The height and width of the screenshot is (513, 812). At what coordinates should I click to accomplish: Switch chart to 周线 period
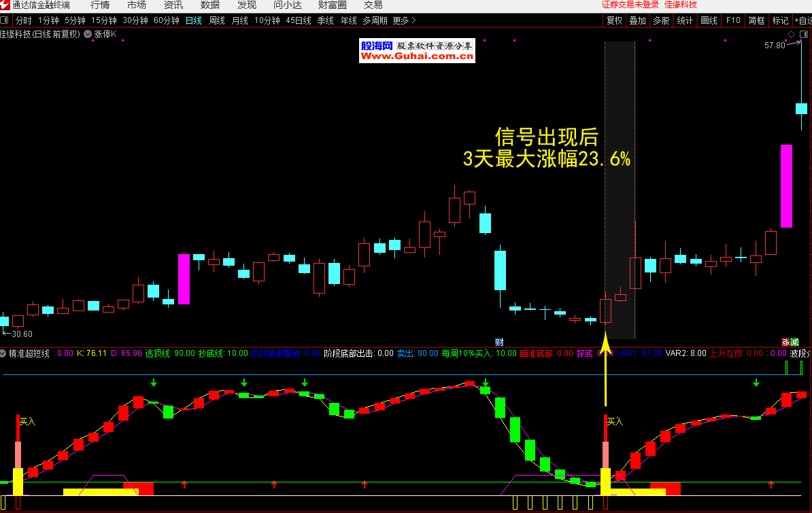point(217,20)
